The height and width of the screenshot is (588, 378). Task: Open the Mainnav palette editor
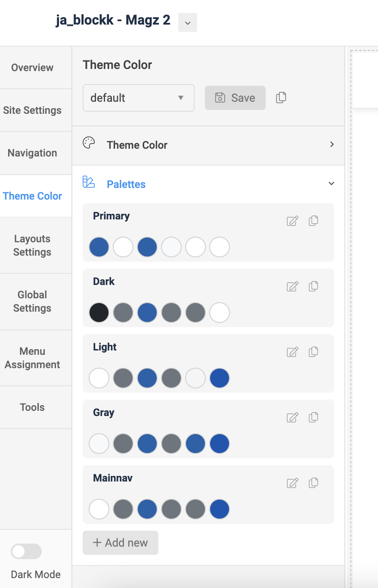click(x=292, y=483)
